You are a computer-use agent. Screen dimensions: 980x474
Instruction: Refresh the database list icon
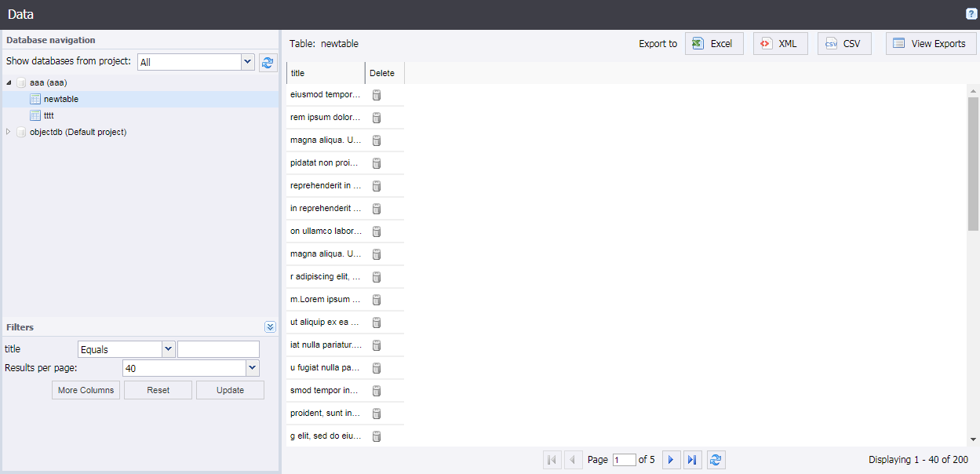click(268, 61)
